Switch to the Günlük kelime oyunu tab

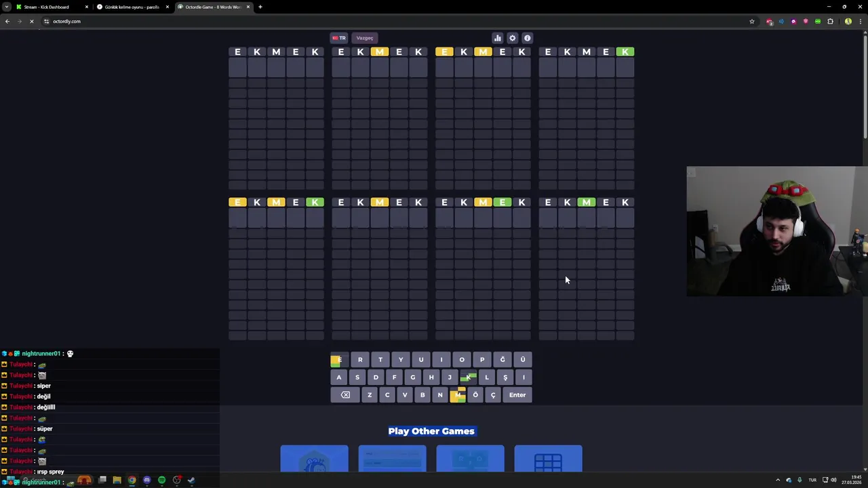(x=132, y=7)
